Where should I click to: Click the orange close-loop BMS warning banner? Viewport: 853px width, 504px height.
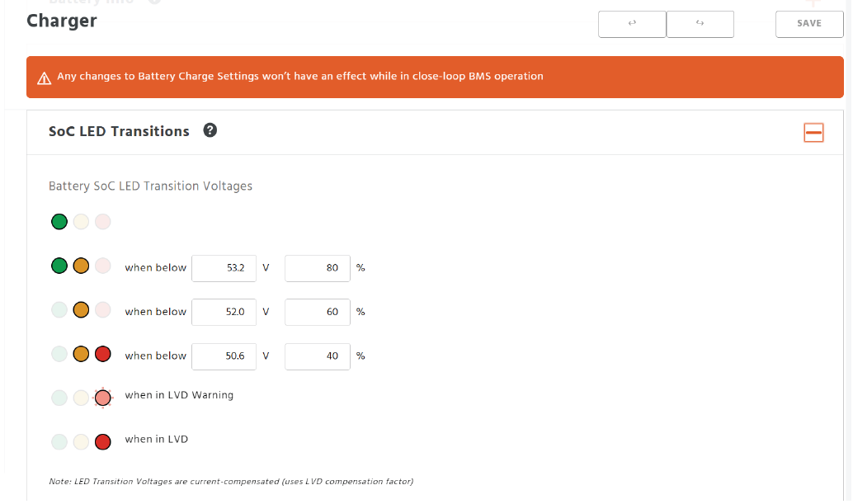click(x=435, y=77)
